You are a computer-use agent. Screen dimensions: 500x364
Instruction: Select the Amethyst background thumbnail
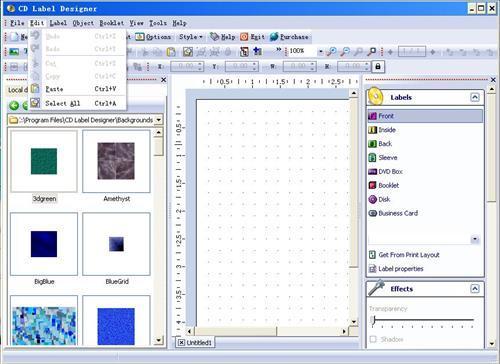point(116,161)
